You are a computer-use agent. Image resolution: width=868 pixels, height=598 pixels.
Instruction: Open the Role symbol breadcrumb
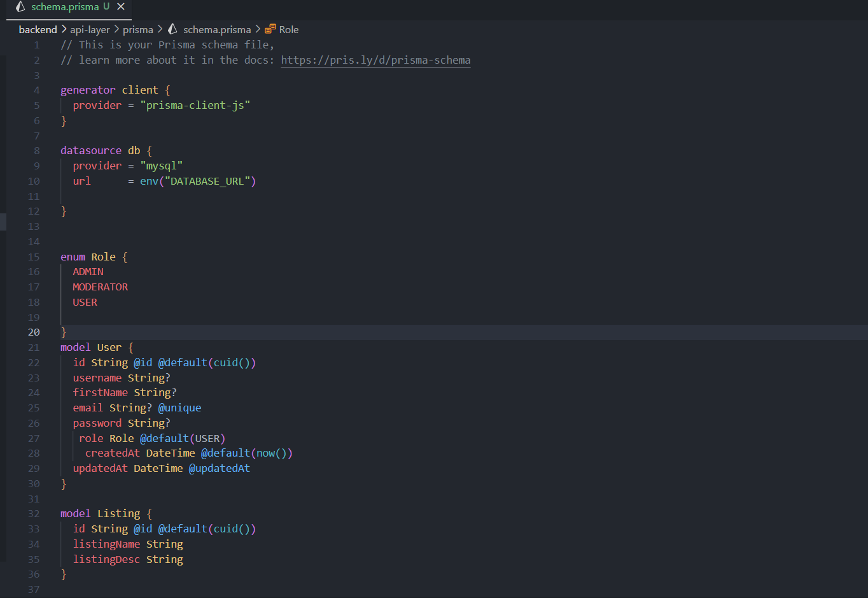click(x=289, y=30)
